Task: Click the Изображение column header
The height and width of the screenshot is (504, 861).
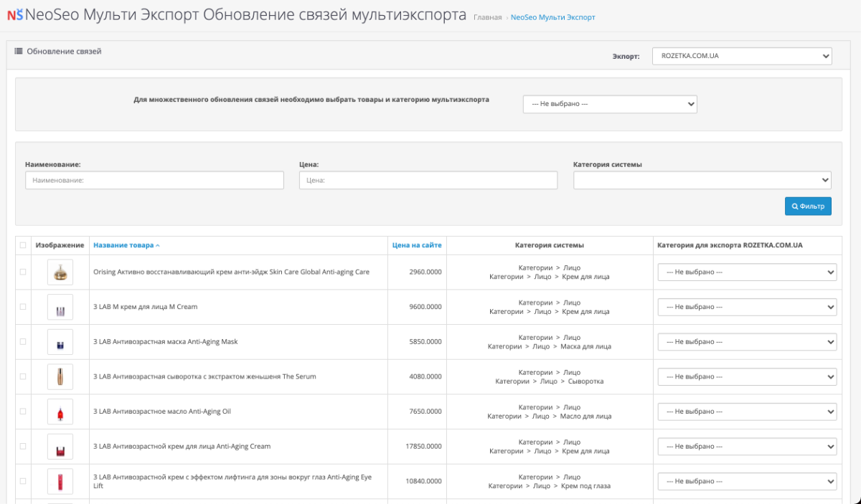Action: point(60,245)
